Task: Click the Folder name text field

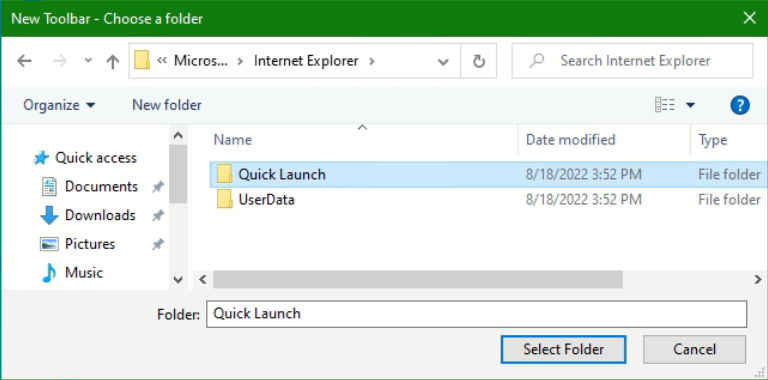Action: click(x=477, y=314)
